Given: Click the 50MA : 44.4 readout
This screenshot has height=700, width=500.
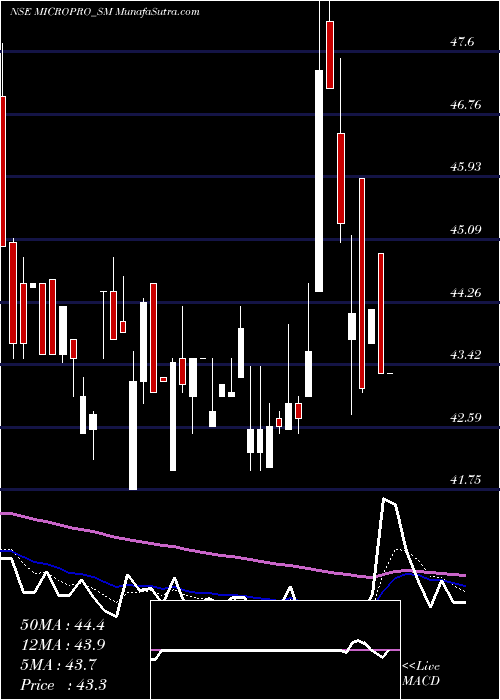Looking at the screenshot, I should (x=62, y=625).
